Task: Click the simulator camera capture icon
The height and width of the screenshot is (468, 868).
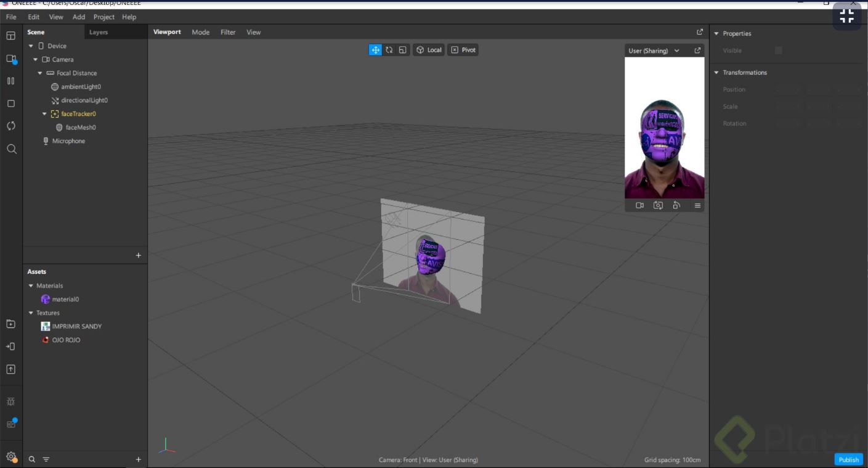Action: tap(658, 205)
